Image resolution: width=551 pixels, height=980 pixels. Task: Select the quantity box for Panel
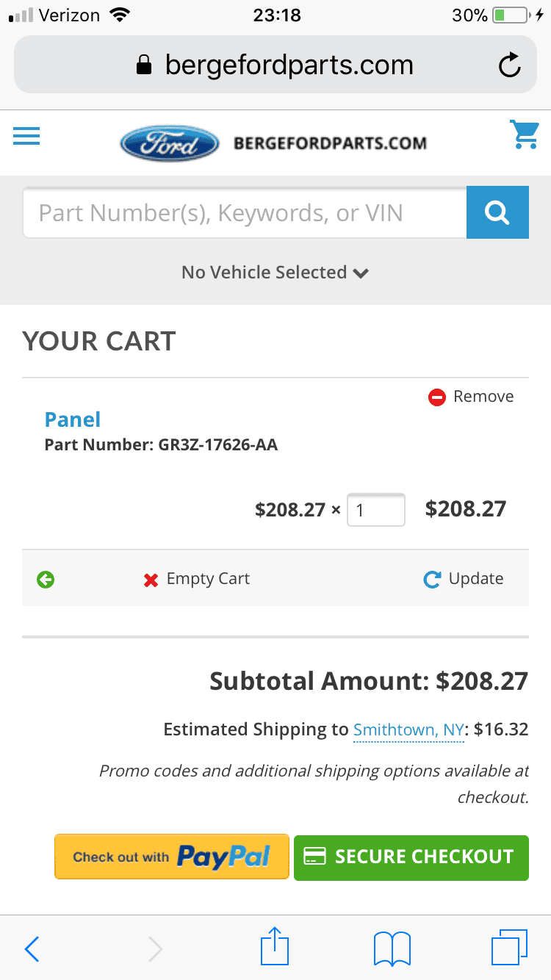[x=375, y=510]
